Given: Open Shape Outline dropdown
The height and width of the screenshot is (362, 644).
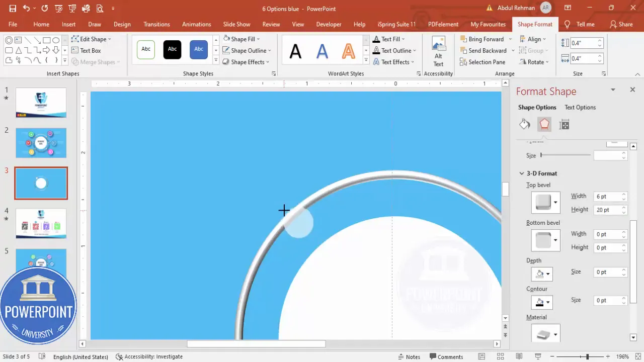Looking at the screenshot, I should click(x=247, y=50).
